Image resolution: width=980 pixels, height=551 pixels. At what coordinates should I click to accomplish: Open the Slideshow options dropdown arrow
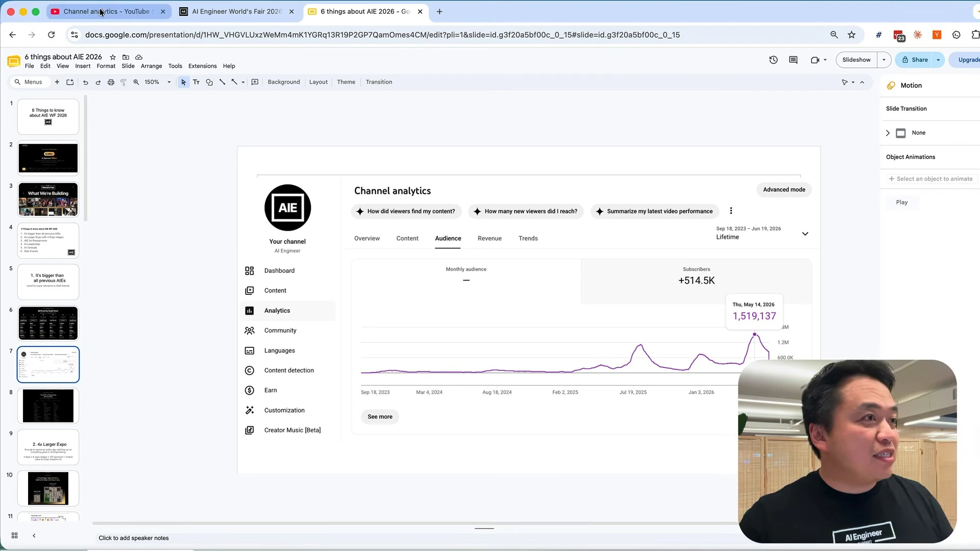884,60
